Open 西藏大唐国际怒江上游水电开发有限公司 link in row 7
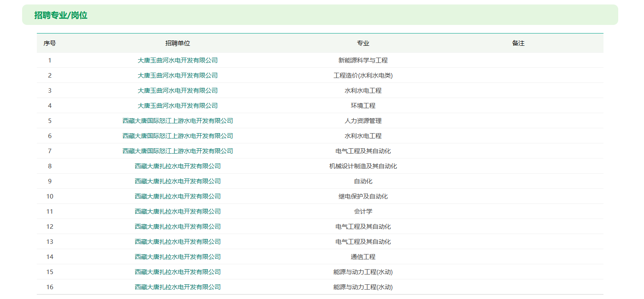This screenshot has width=644, height=299. tap(178, 151)
